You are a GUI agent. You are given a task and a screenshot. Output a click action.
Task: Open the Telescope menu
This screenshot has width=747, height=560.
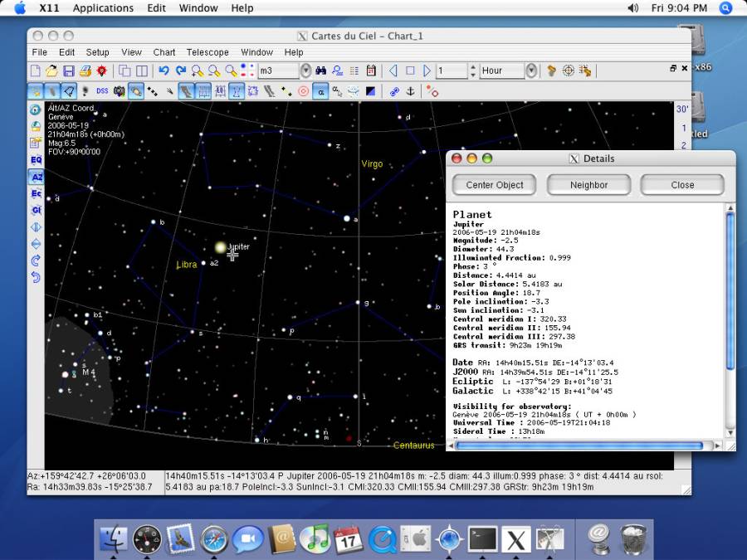[207, 52]
